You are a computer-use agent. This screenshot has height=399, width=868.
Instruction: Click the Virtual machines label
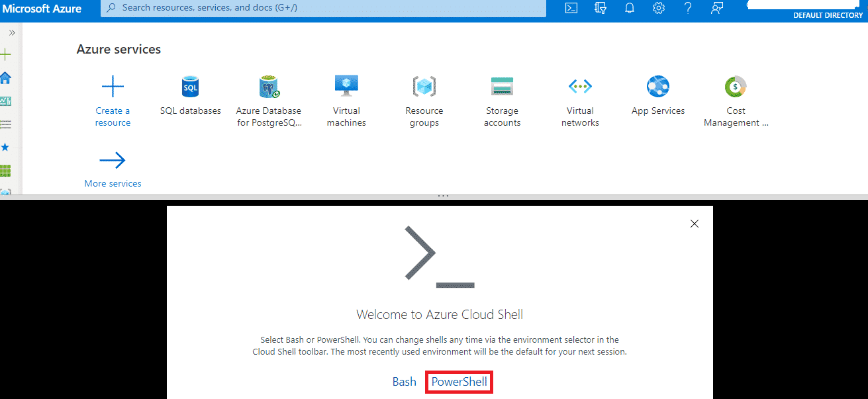tap(346, 116)
